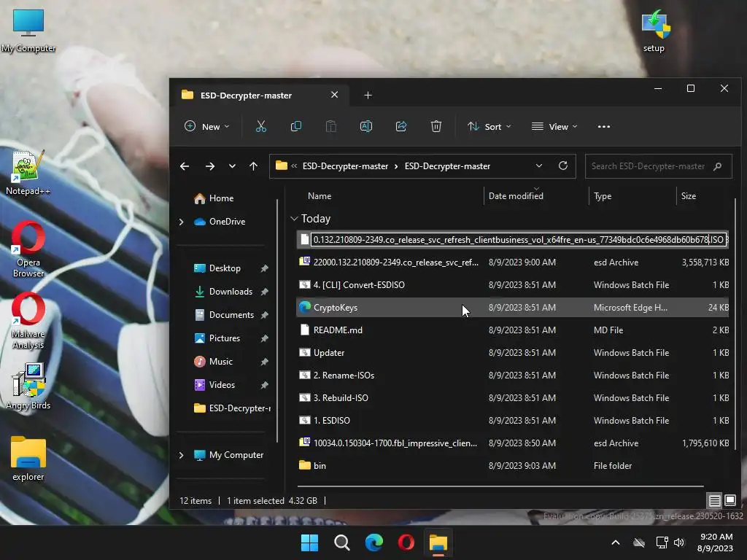Sort by Date modified column header
The height and width of the screenshot is (560, 747).
516,196
